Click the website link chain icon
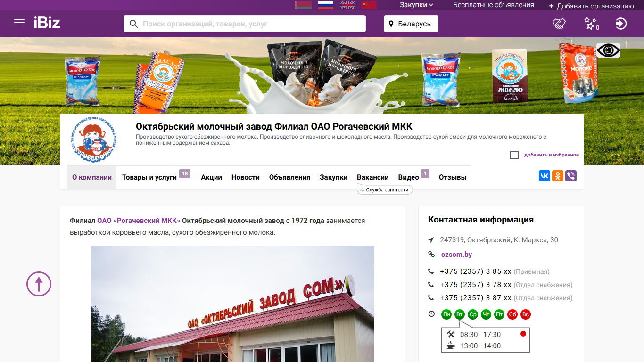 point(431,255)
